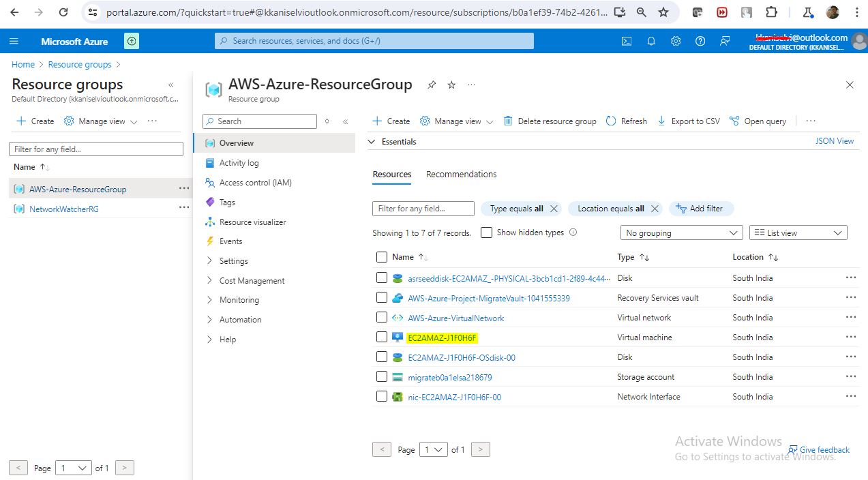
Task: Select Access control (IAM) in menu
Action: point(255,183)
